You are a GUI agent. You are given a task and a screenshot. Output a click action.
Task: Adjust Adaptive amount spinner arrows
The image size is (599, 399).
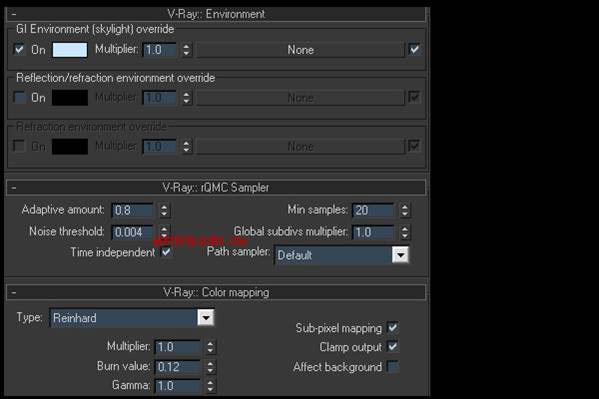click(x=164, y=210)
